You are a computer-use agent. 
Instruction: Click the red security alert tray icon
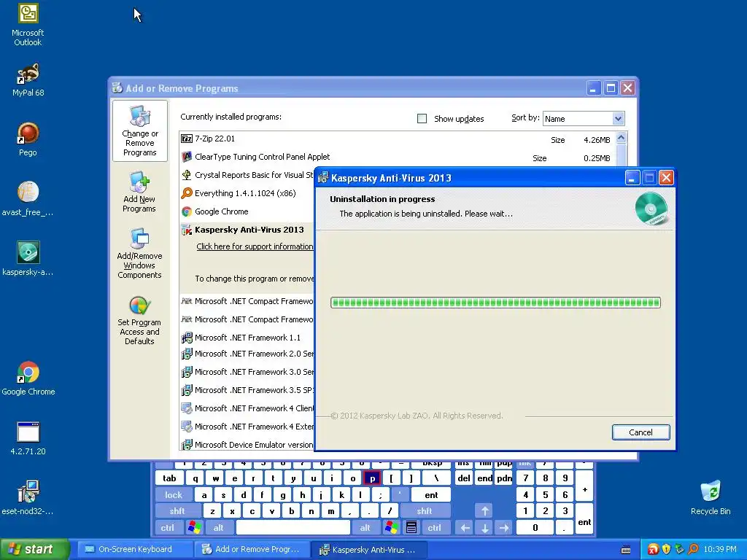[x=653, y=550]
